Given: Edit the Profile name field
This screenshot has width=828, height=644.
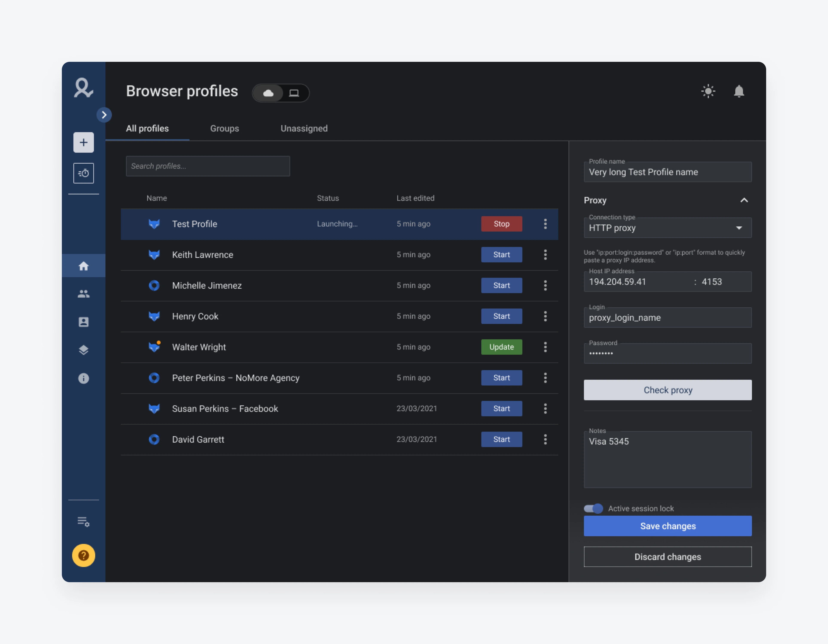Looking at the screenshot, I should pyautogui.click(x=668, y=172).
